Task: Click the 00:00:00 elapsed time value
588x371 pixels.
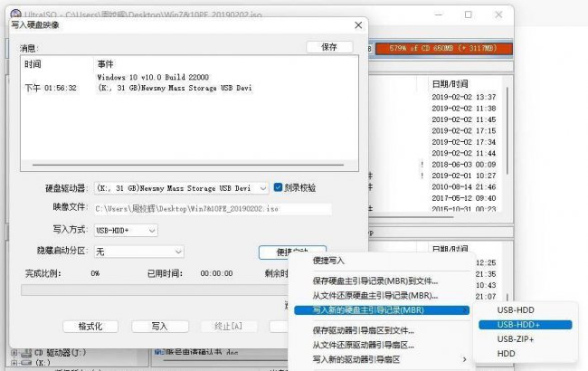Action: (x=216, y=273)
